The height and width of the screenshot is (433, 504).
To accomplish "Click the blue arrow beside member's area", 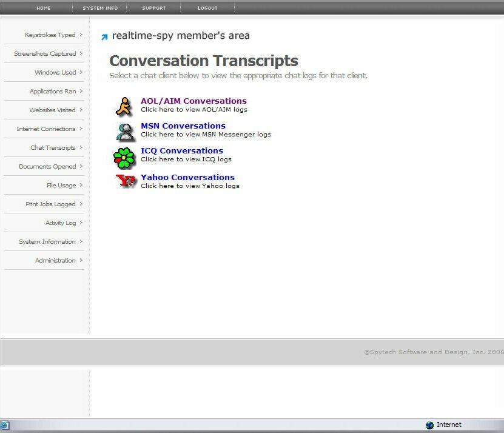I will [104, 37].
